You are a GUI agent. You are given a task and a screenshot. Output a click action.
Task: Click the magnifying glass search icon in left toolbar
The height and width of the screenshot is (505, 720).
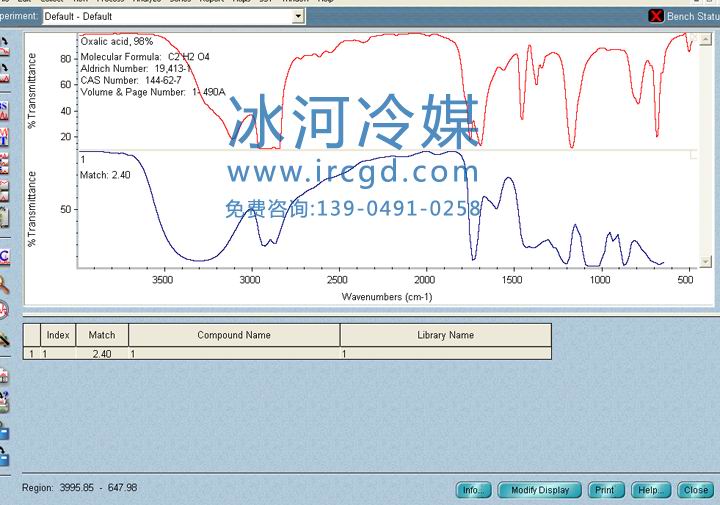tap(4, 285)
